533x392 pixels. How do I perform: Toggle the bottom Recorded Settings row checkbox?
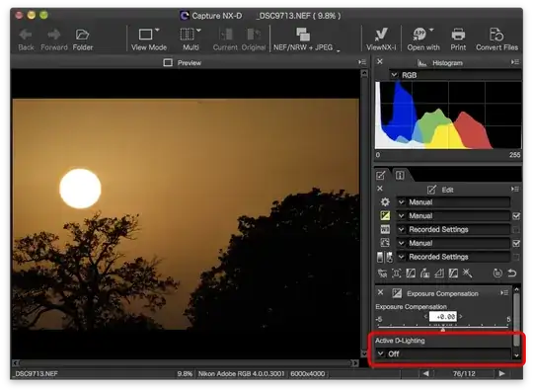click(516, 257)
